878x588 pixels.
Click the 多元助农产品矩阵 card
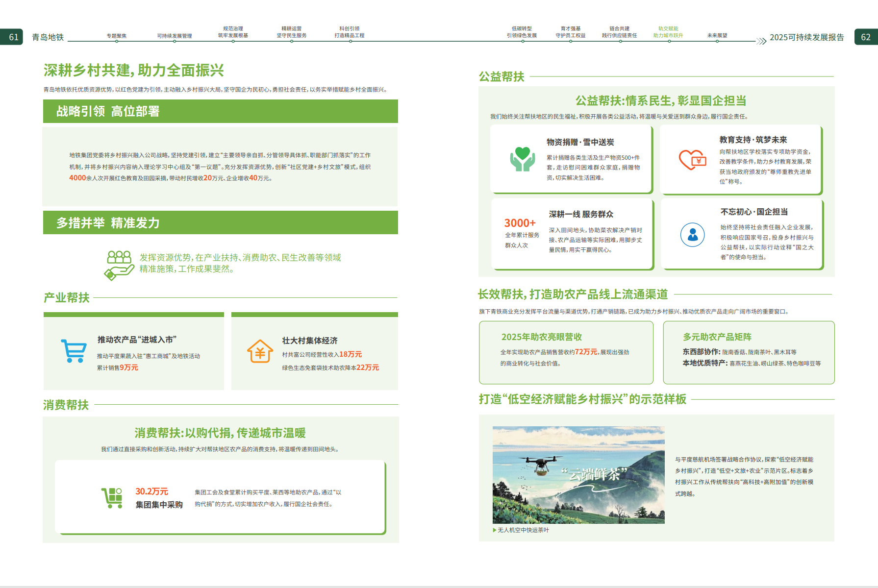[749, 352]
